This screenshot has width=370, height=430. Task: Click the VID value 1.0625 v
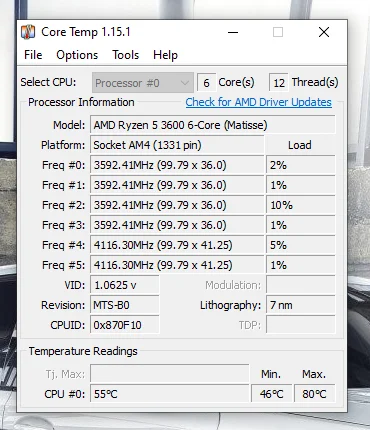pos(125,285)
